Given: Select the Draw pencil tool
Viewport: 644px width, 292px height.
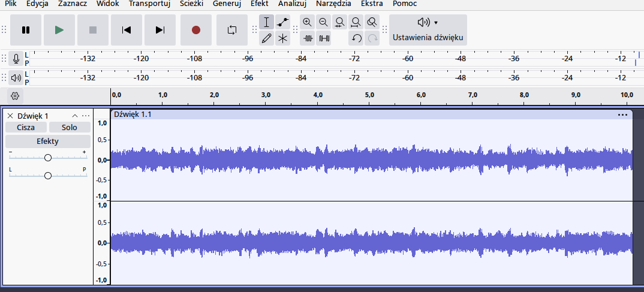Looking at the screenshot, I should coord(267,38).
